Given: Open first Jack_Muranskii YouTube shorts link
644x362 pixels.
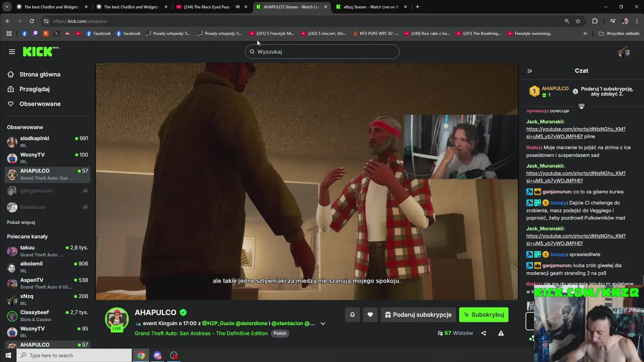Looking at the screenshot, I should [576, 133].
